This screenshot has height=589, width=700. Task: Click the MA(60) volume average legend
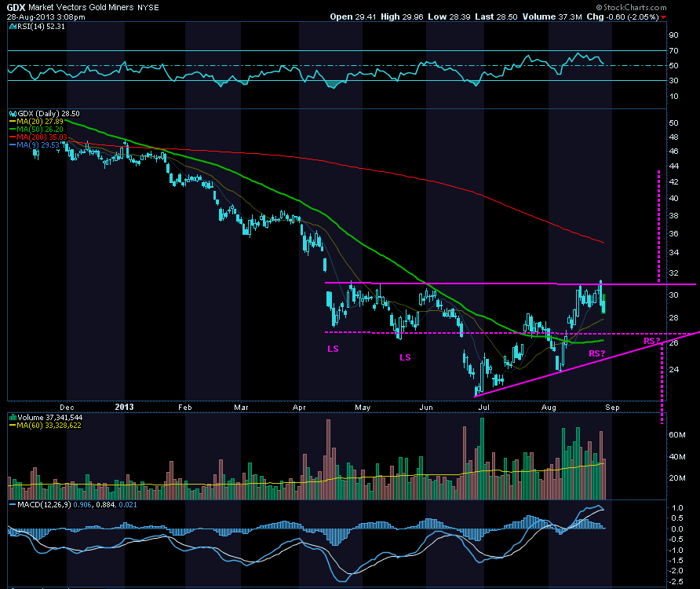coord(46,426)
